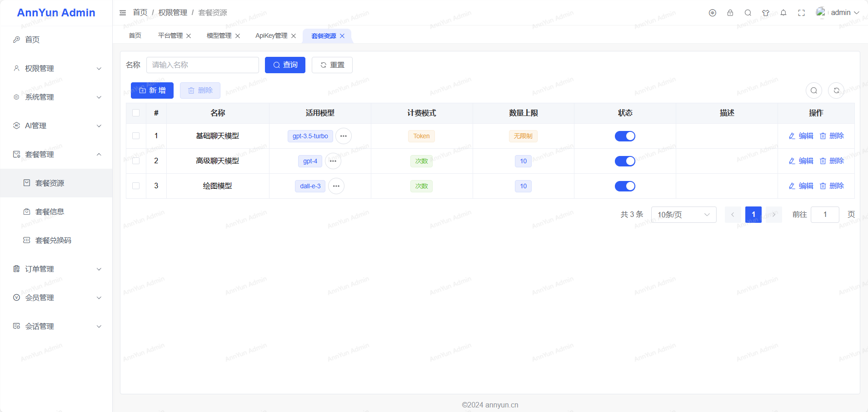Screen dimensions: 868x412
Task: Select the header checkbox for all rows
Action: point(136,113)
